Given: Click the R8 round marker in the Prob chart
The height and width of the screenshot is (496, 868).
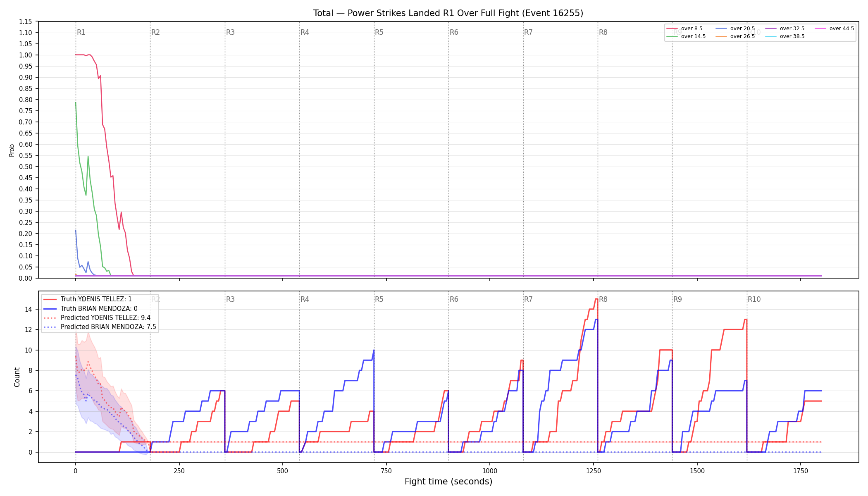Looking at the screenshot, I should (x=603, y=32).
